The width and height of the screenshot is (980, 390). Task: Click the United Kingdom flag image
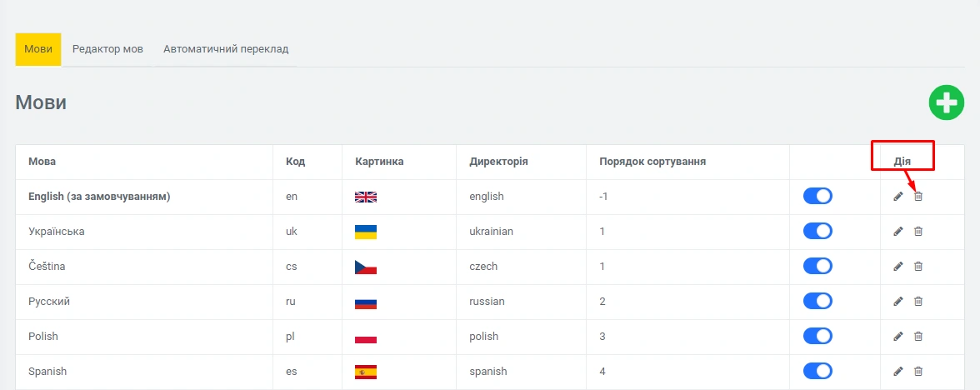(x=366, y=197)
